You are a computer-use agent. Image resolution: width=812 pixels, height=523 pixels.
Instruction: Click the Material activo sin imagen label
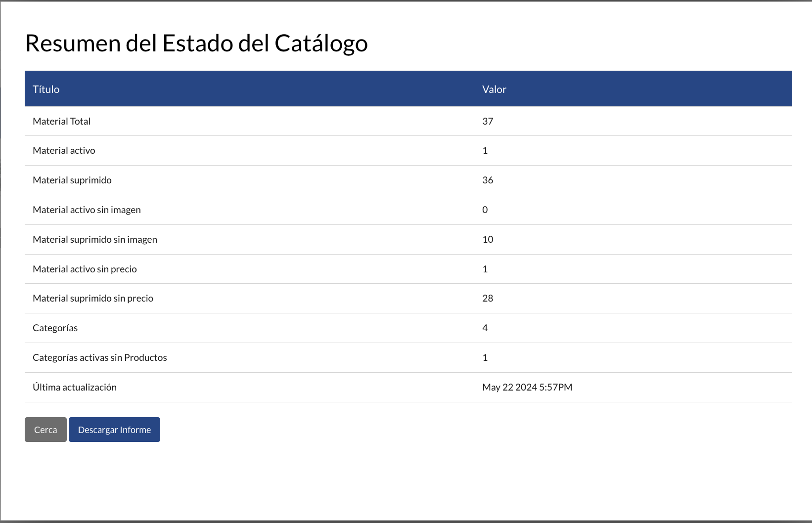pyautogui.click(x=87, y=210)
